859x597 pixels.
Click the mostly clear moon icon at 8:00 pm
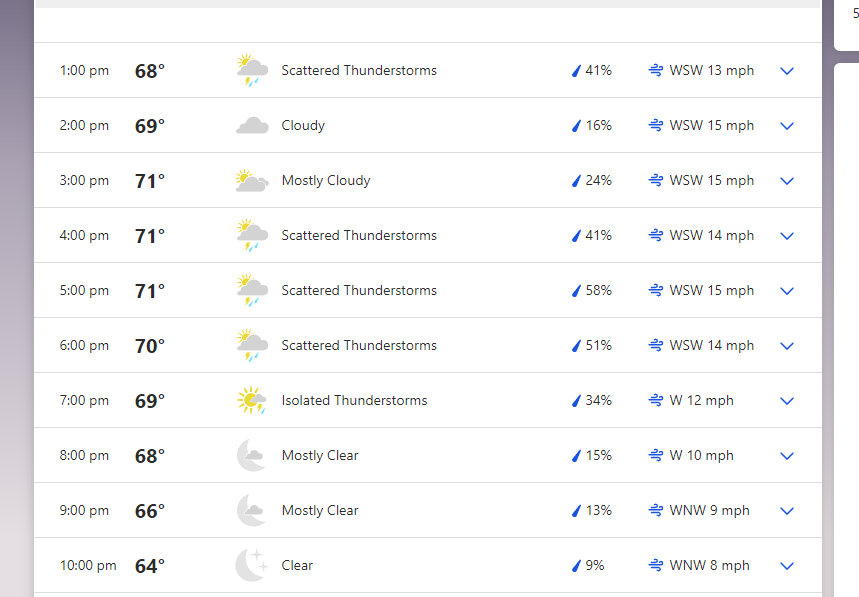click(x=251, y=455)
